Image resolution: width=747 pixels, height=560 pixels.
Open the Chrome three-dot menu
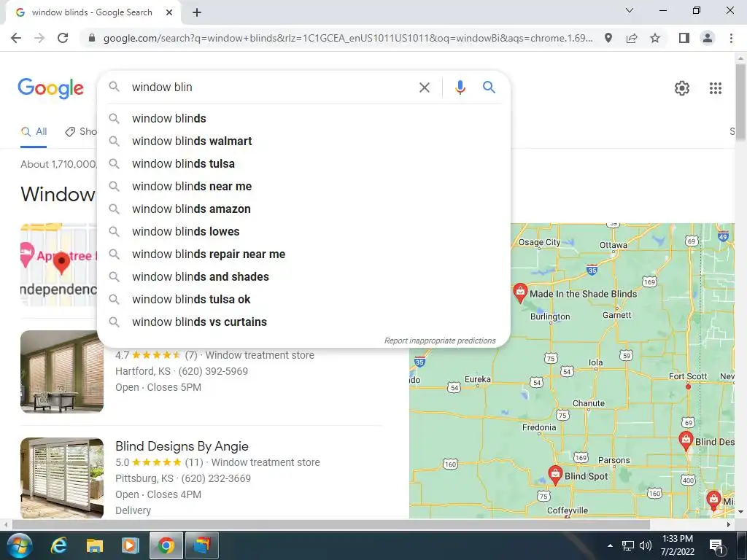pos(731,38)
